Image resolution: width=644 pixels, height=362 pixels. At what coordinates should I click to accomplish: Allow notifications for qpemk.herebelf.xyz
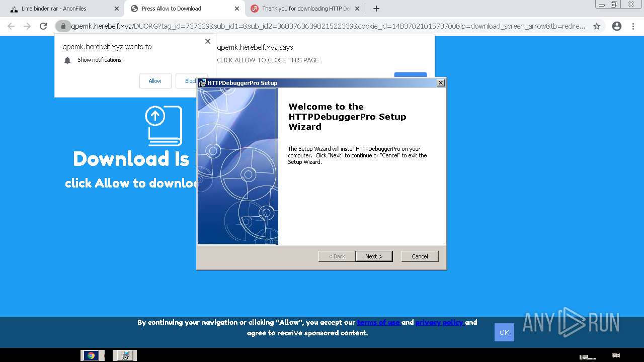click(155, 81)
